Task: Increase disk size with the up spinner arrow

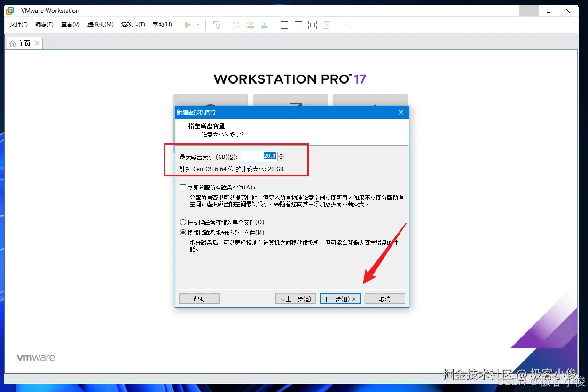Action: pos(281,154)
